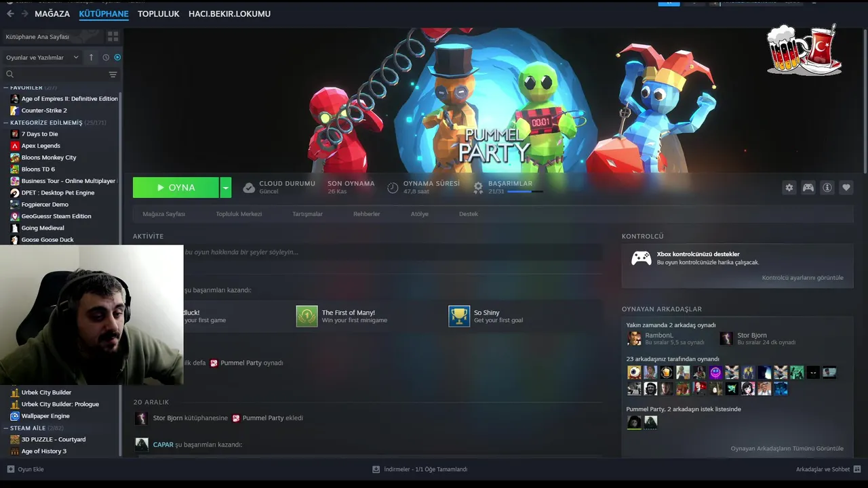Toggle the sort order arrow
The image size is (868, 488).
click(x=92, y=58)
